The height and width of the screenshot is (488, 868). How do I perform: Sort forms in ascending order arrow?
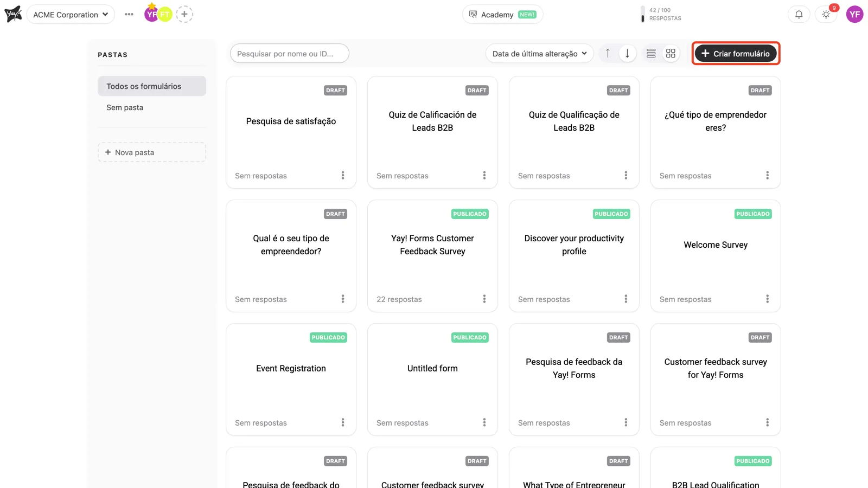tap(608, 53)
